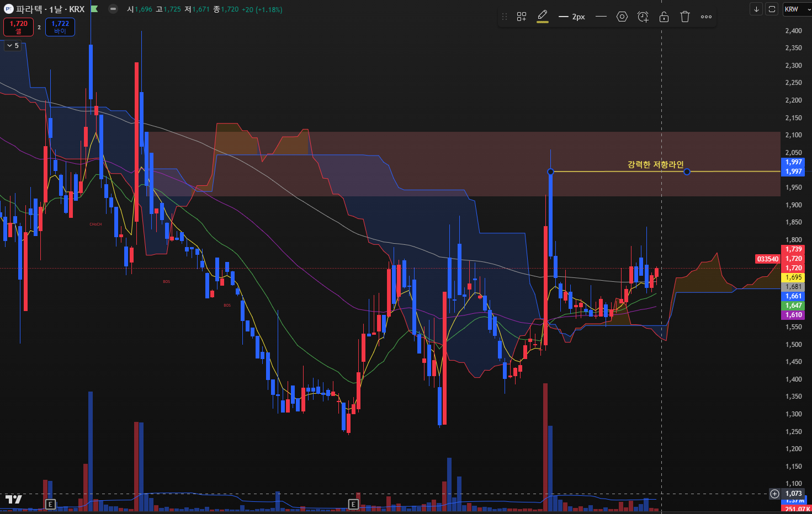Click the green flag market status icon
Viewport: 812px width, 514px height.
click(94, 9)
